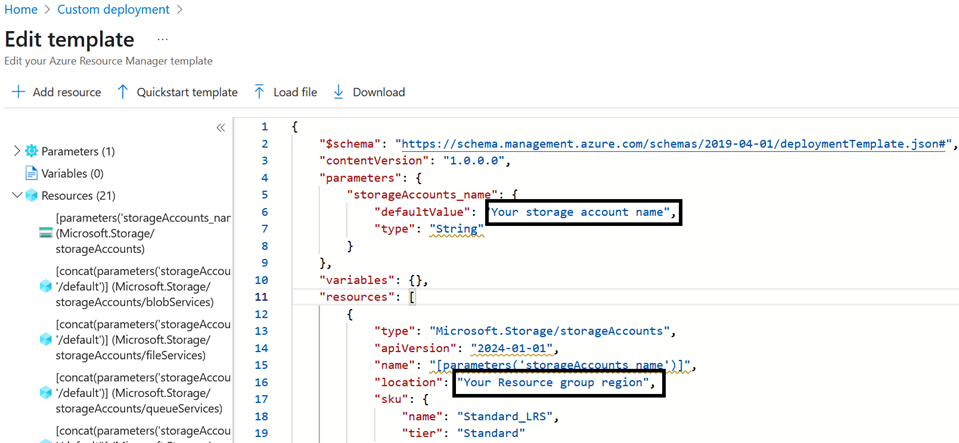The image size is (959, 443).
Task: Click the "String" type value
Action: (456, 229)
